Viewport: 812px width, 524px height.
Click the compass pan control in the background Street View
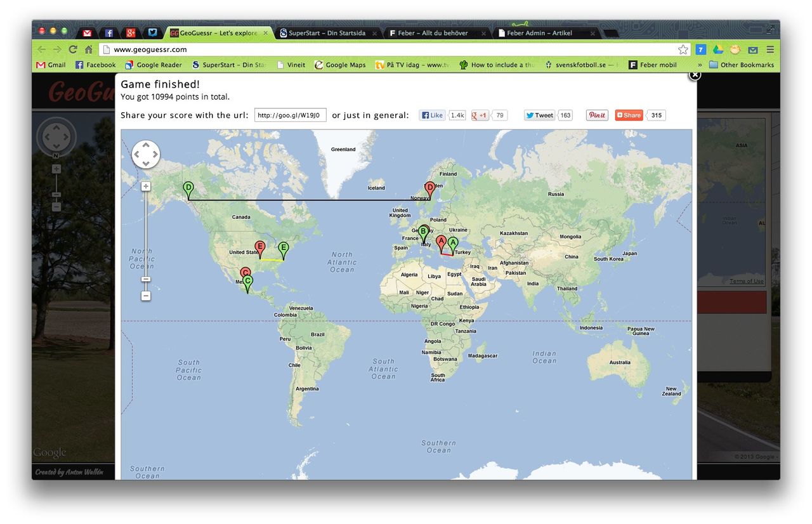coord(56,136)
